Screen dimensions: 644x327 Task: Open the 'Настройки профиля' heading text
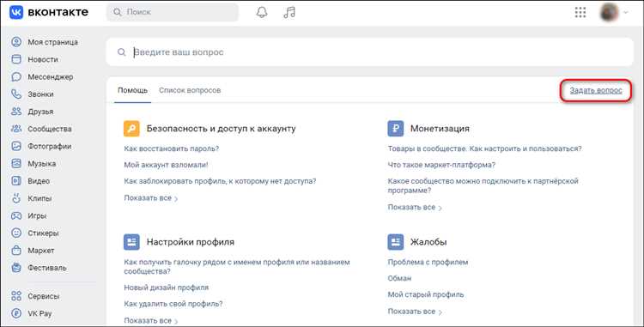coord(190,242)
